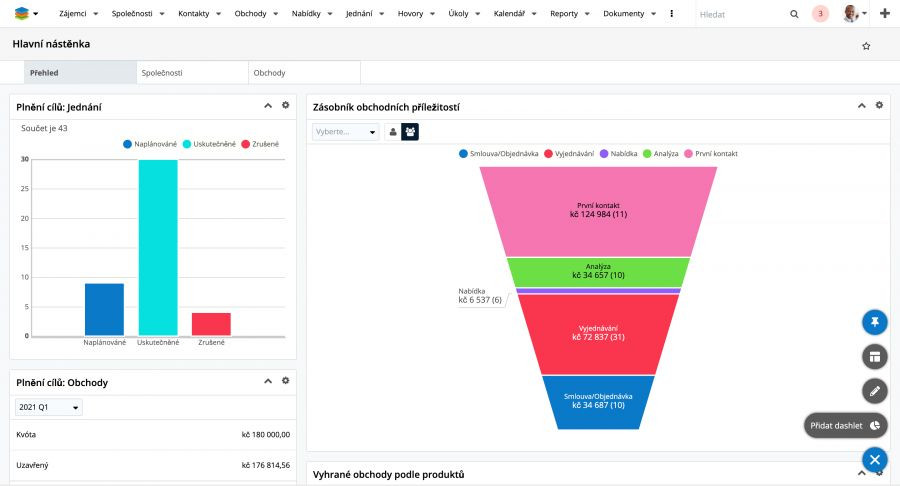Click the plus quick-create icon

885,14
